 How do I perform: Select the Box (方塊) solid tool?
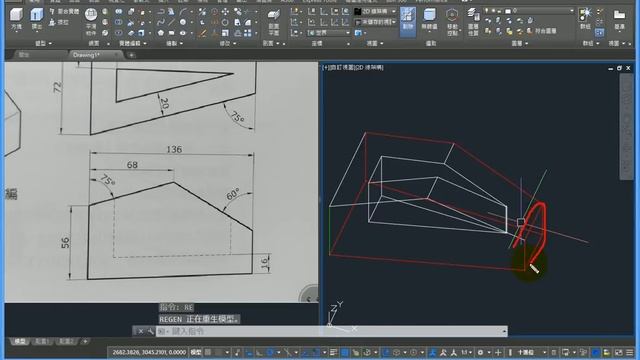(x=16, y=18)
